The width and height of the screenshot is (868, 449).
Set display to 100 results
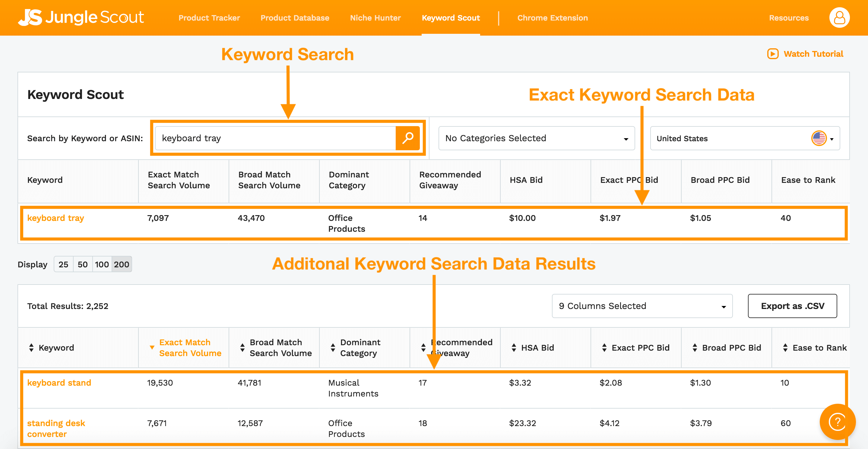coord(102,264)
